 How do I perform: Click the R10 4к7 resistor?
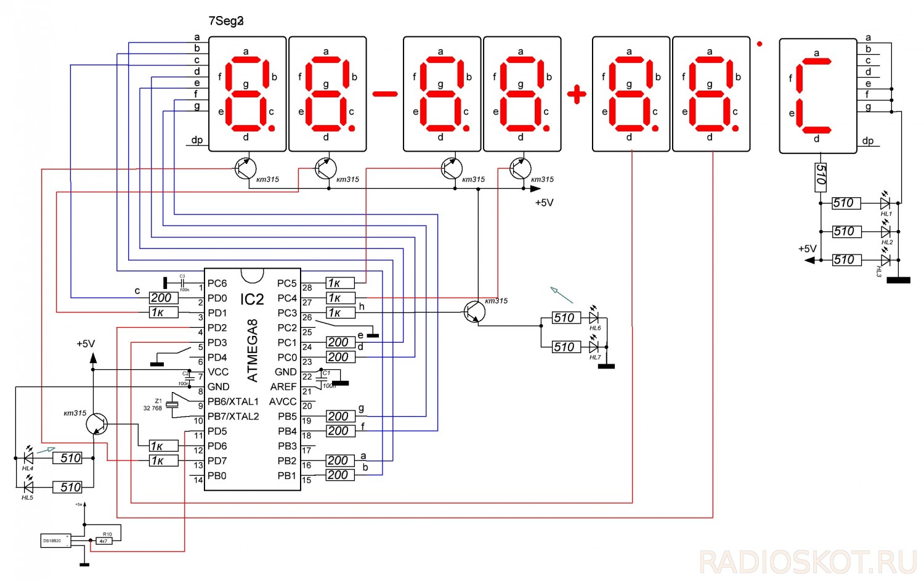coord(103,541)
